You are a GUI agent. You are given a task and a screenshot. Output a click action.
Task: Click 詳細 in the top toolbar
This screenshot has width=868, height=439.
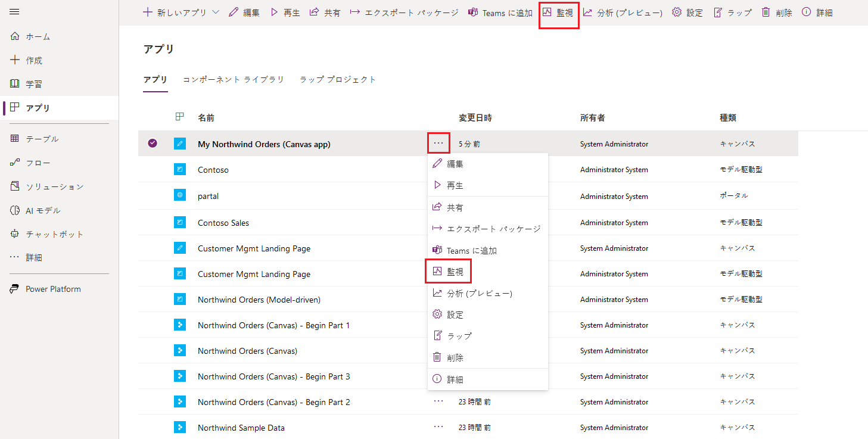(x=817, y=13)
